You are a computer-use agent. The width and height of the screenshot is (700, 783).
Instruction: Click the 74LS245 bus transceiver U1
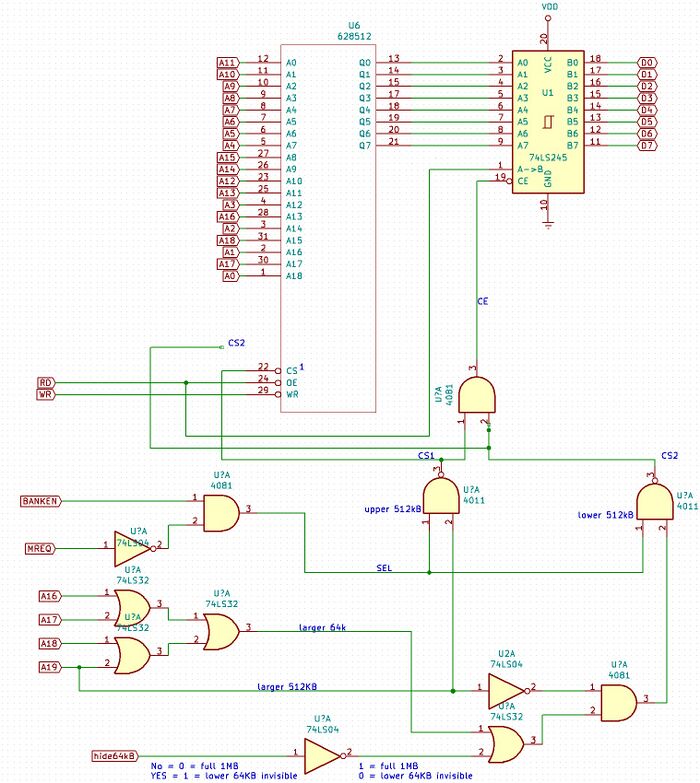tap(548, 122)
